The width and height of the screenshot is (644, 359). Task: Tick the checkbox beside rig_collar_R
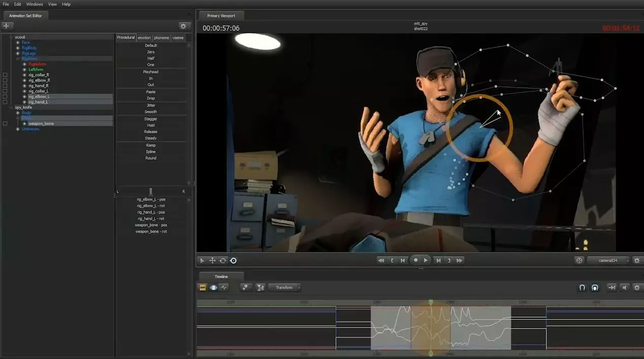point(5,75)
